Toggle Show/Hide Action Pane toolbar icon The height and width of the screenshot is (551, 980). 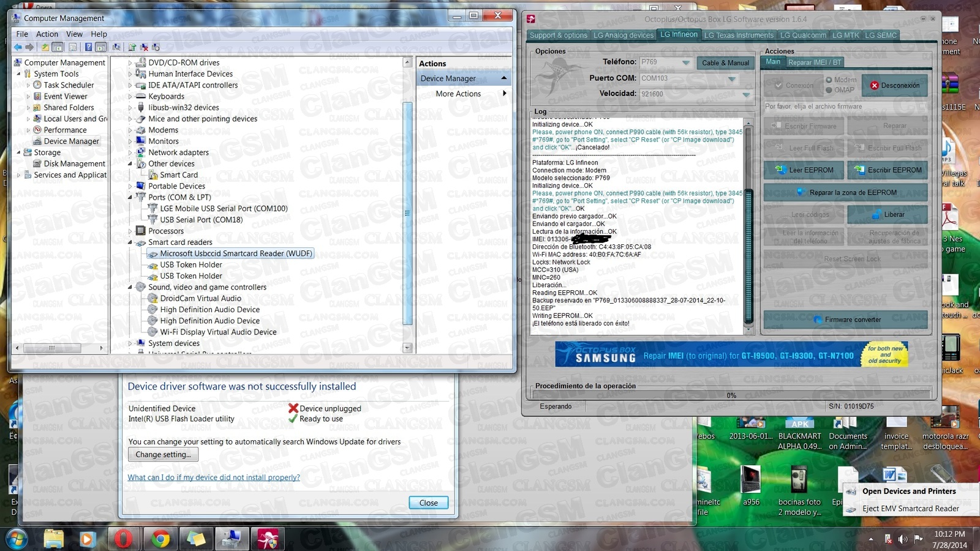pyautogui.click(x=100, y=47)
